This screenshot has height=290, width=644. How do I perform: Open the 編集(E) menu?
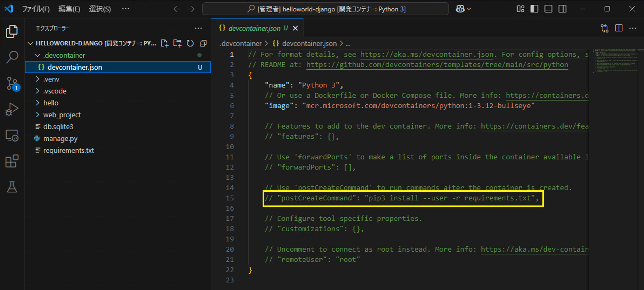pyautogui.click(x=69, y=9)
